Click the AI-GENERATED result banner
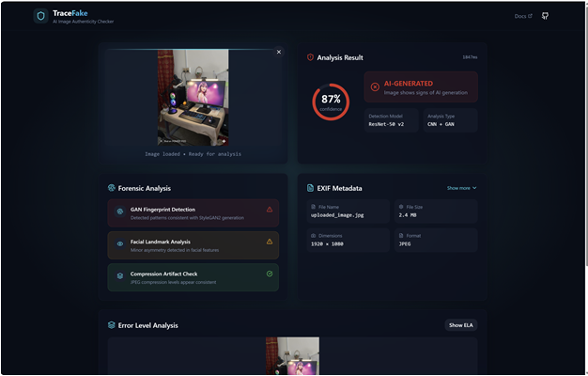The image size is (588, 376). [x=420, y=86]
